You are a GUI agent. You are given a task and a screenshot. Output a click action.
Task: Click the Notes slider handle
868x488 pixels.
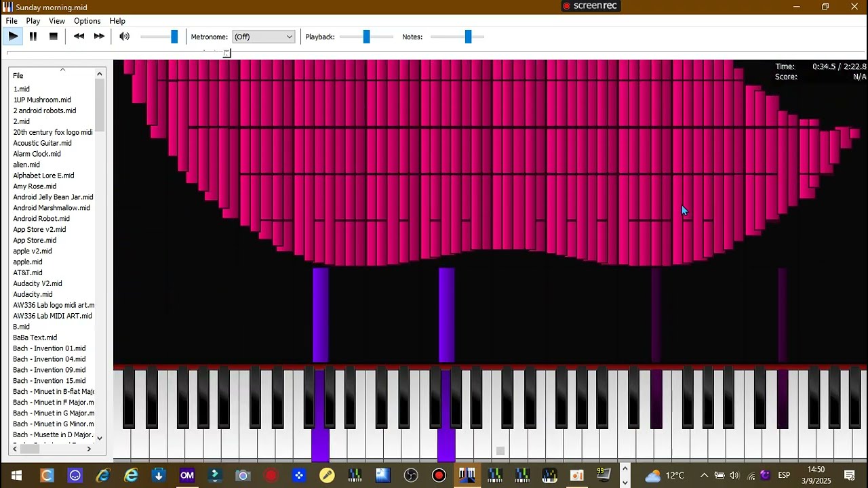pyautogui.click(x=468, y=37)
